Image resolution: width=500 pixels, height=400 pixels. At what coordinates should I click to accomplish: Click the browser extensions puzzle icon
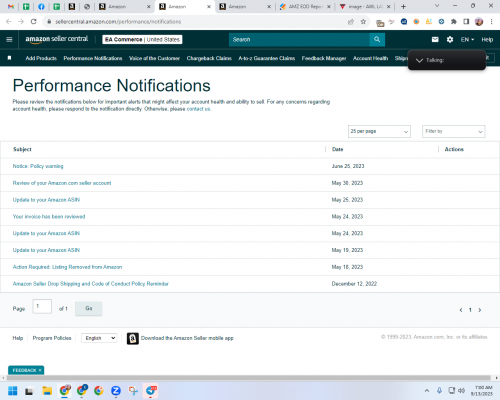[454, 22]
